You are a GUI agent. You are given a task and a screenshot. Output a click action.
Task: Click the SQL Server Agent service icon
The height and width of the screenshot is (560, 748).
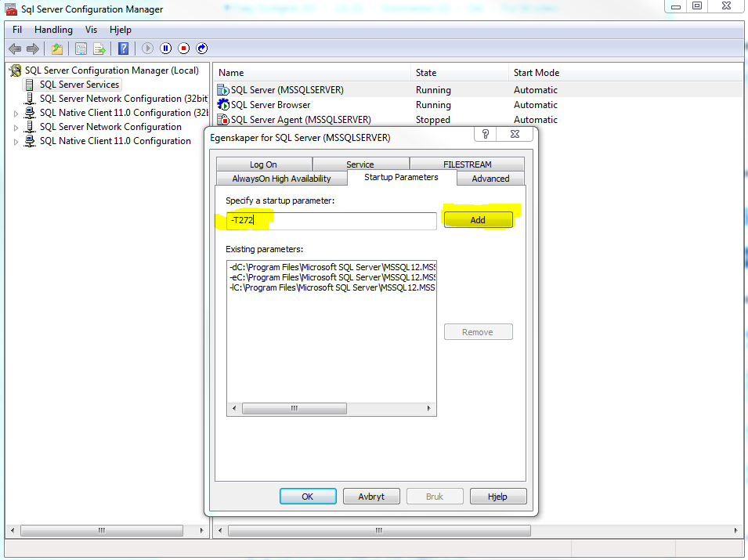tap(222, 119)
